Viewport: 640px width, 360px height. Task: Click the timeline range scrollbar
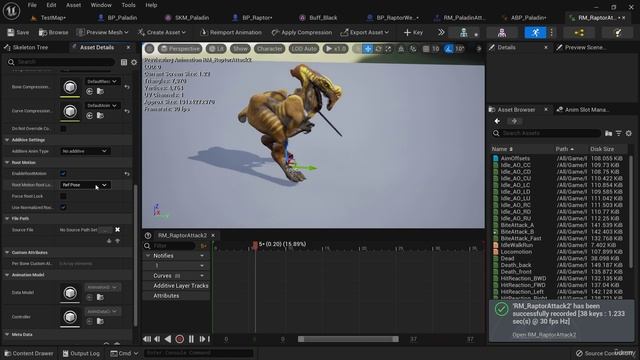[x=348, y=339]
